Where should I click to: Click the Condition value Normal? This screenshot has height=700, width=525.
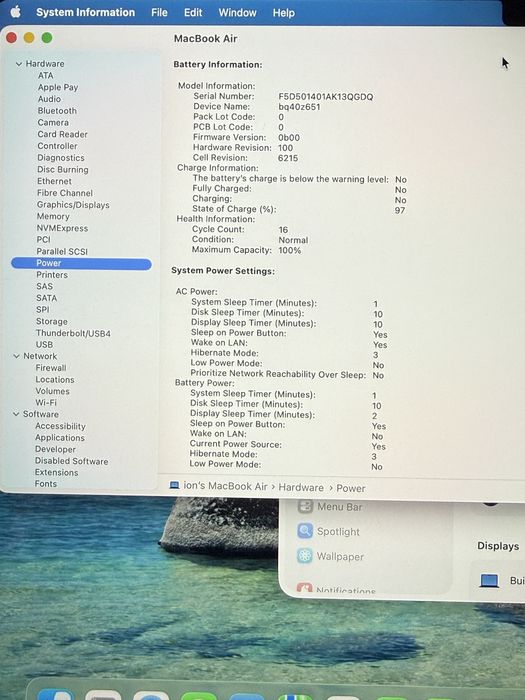293,240
